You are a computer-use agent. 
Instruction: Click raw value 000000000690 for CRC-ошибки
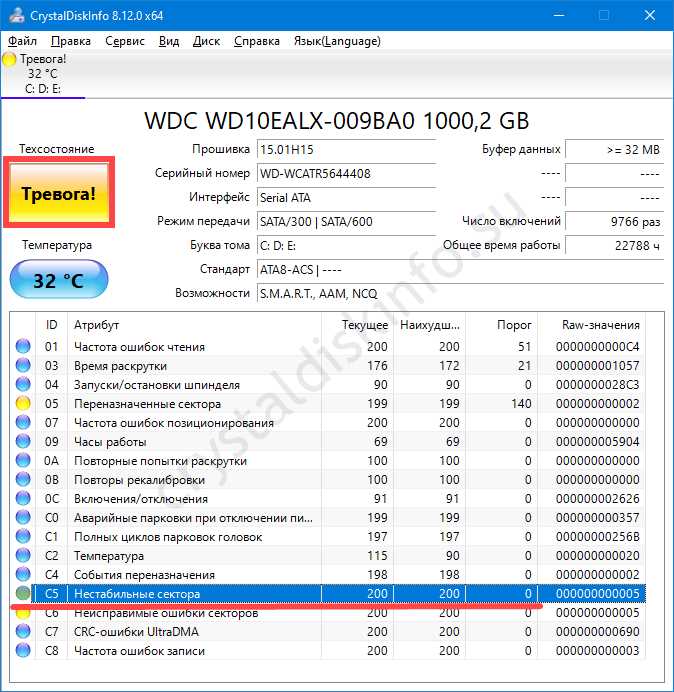597,632
